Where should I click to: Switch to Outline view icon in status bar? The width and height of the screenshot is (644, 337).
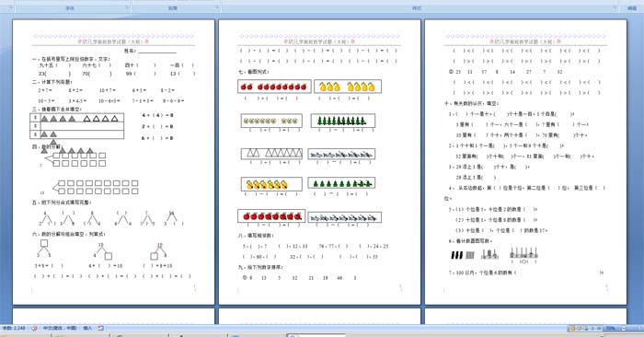[x=592, y=329]
